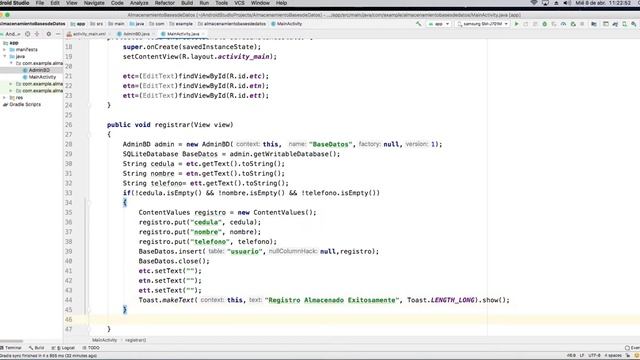Click the fold marker on line 34

pyautogui.click(x=89, y=202)
